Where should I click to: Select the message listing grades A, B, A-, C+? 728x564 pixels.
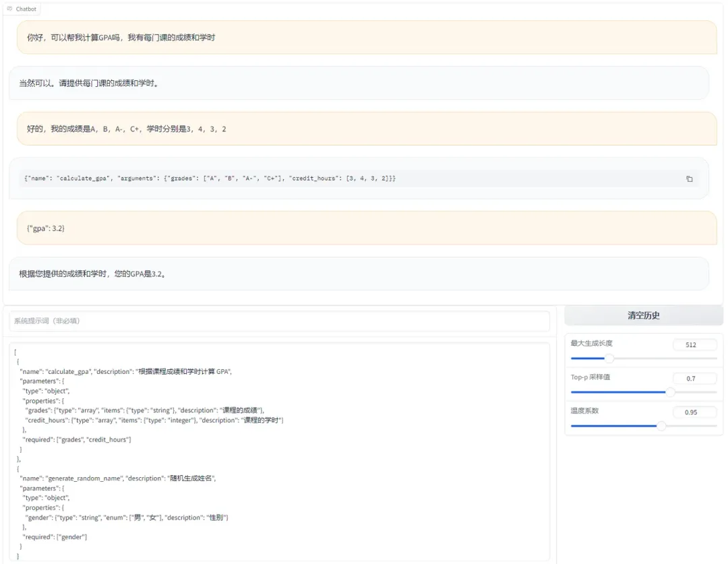tap(367, 129)
